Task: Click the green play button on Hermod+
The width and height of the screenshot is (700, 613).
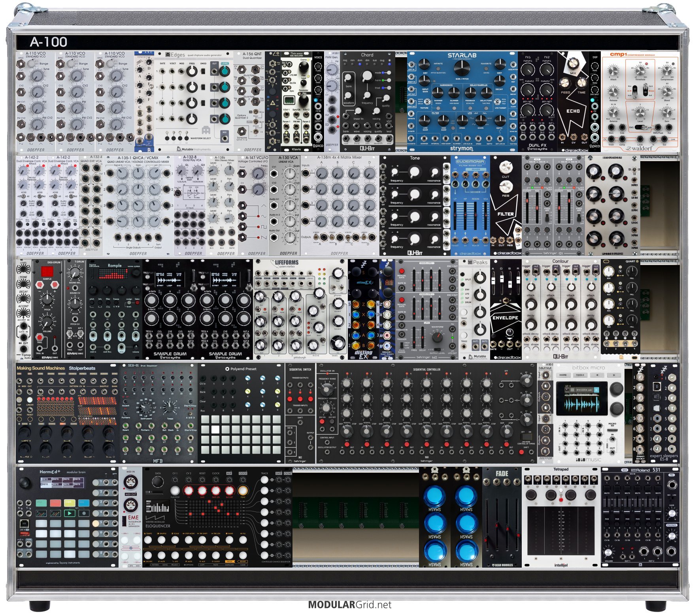Action: [x=70, y=513]
